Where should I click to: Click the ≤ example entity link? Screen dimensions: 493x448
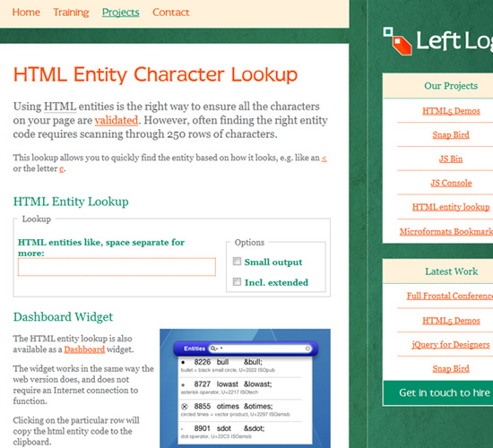point(324,158)
